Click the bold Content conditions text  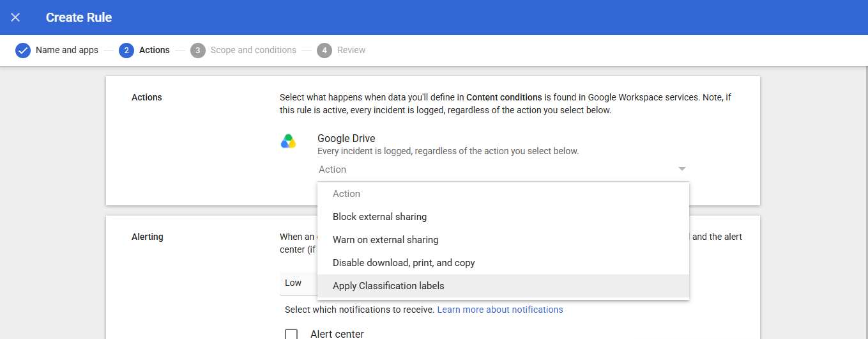(x=504, y=97)
